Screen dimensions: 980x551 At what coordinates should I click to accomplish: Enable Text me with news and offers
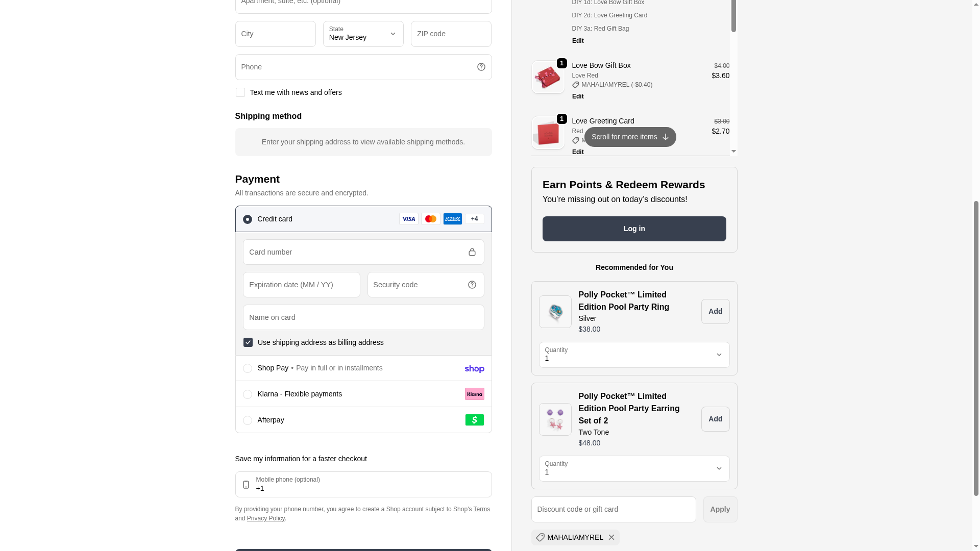coord(240,92)
